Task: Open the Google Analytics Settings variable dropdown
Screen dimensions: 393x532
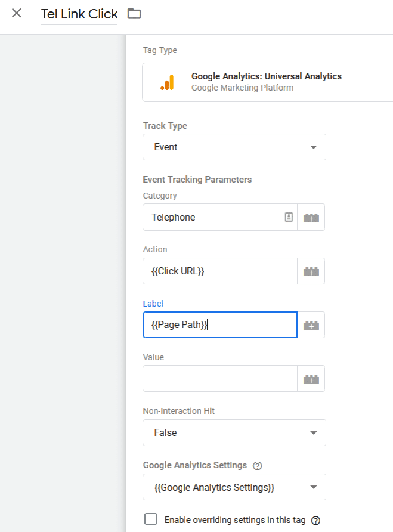Action: coord(234,487)
